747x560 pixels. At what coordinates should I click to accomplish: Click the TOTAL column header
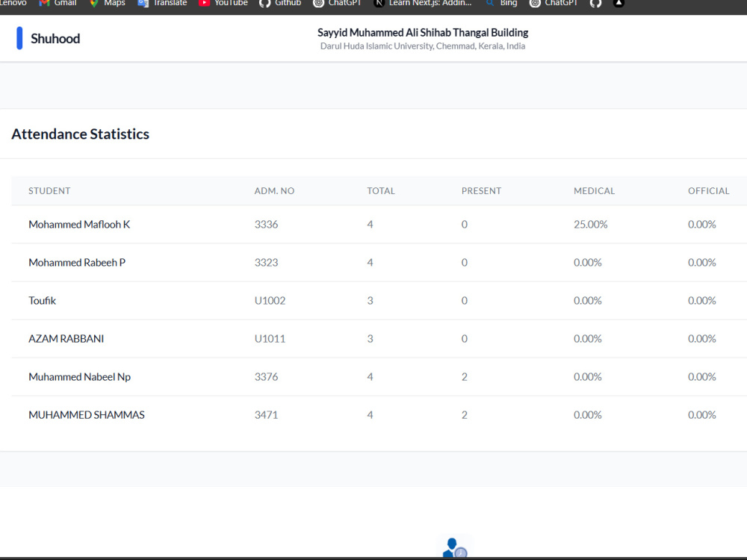point(381,191)
